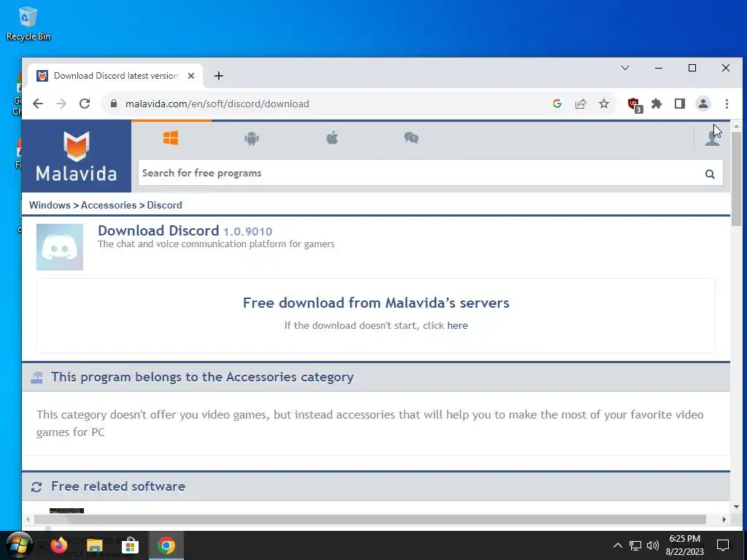
Task: Click the vertical scrollbar thumb
Action: 737,181
